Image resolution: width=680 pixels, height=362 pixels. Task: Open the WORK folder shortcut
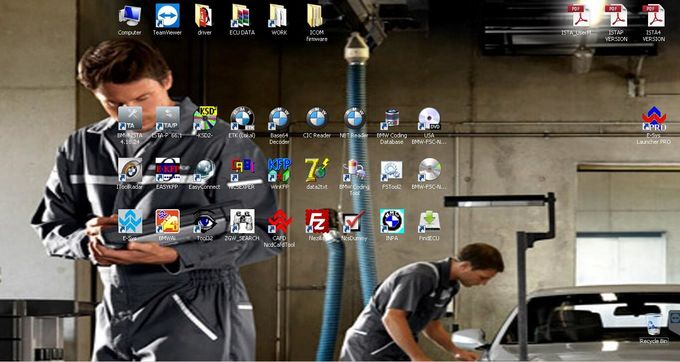click(279, 16)
